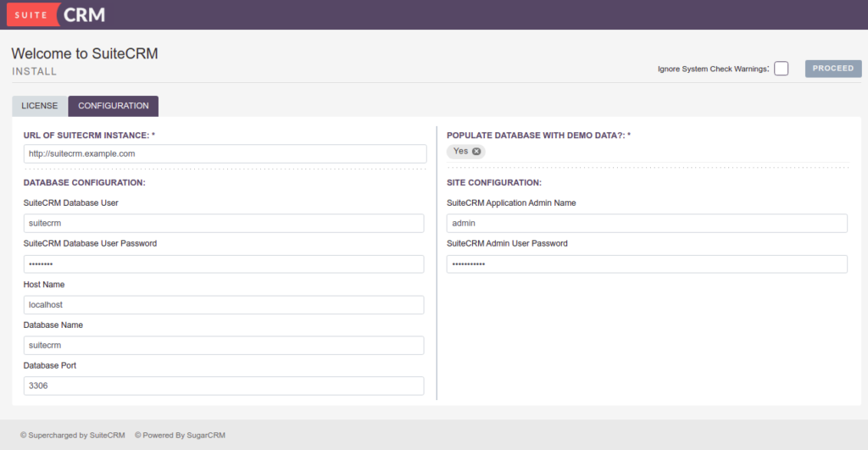Click the Site Configuration label

pos(494,183)
